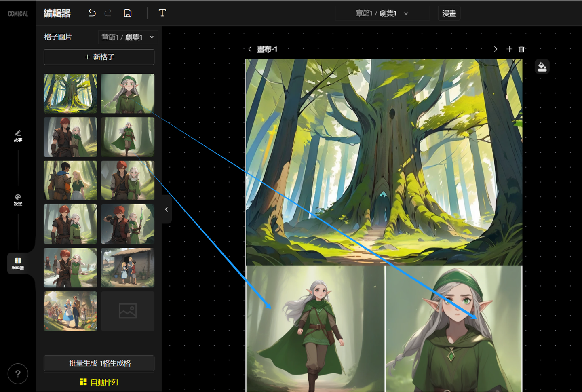Click the 批量生成 1格生成格 button
The height and width of the screenshot is (392, 582).
pyautogui.click(x=99, y=363)
